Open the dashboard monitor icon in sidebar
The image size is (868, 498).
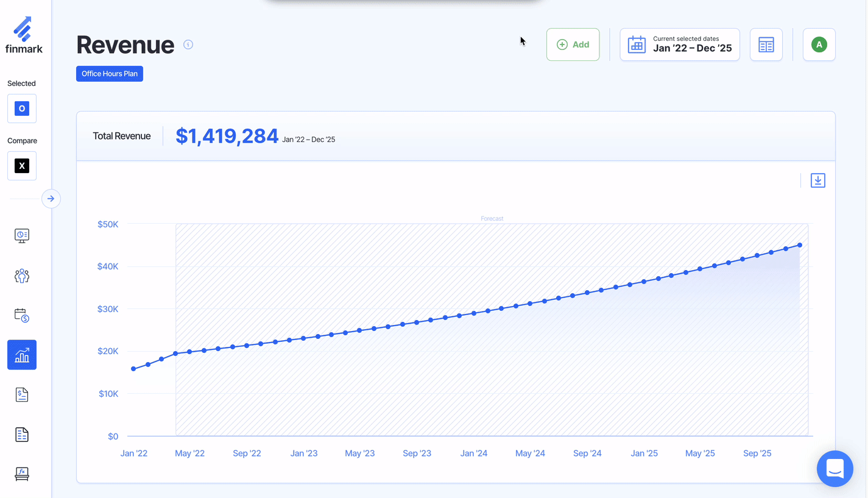click(x=22, y=235)
